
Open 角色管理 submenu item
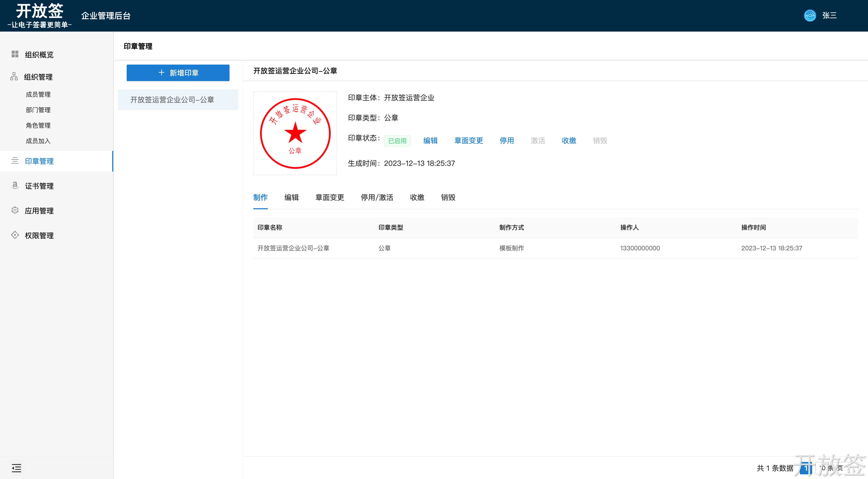click(38, 125)
